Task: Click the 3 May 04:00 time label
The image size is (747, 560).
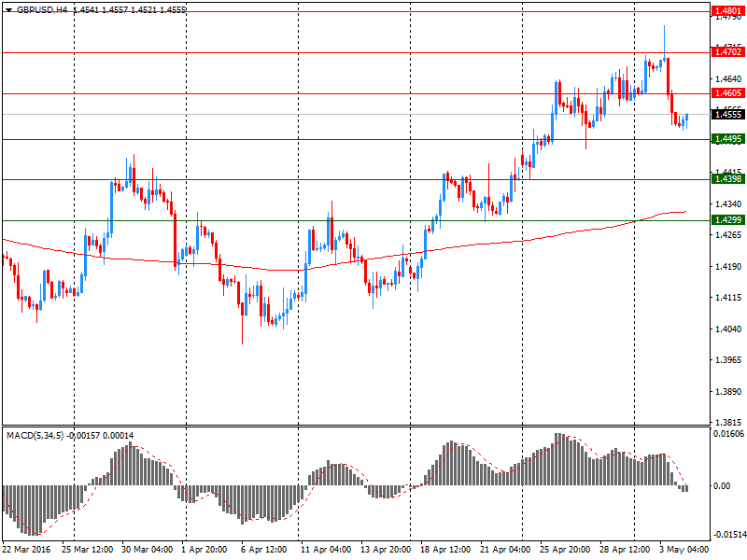Action: 684,549
